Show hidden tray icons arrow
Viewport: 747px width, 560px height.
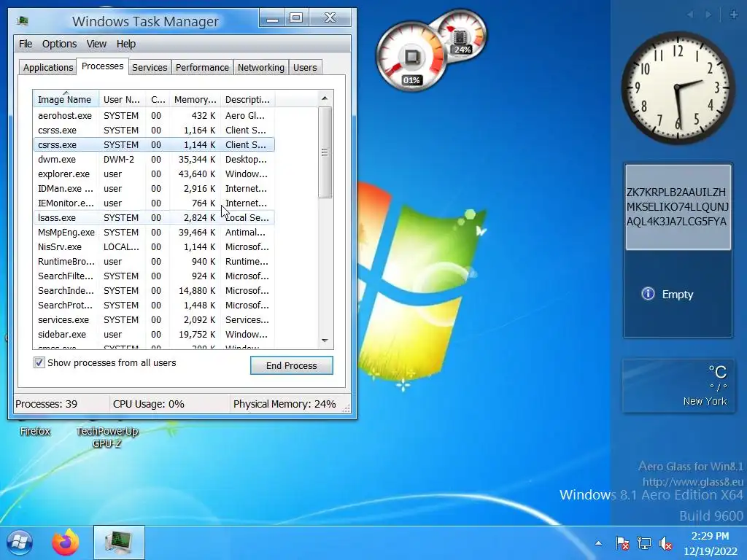pyautogui.click(x=598, y=543)
